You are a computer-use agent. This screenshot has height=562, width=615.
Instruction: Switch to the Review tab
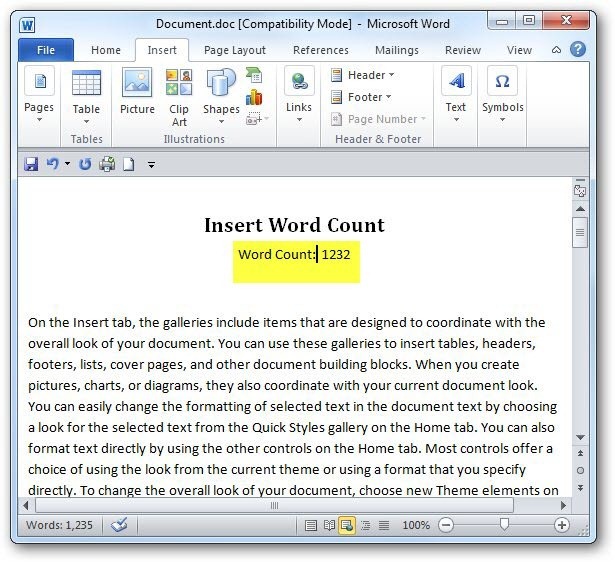[463, 50]
